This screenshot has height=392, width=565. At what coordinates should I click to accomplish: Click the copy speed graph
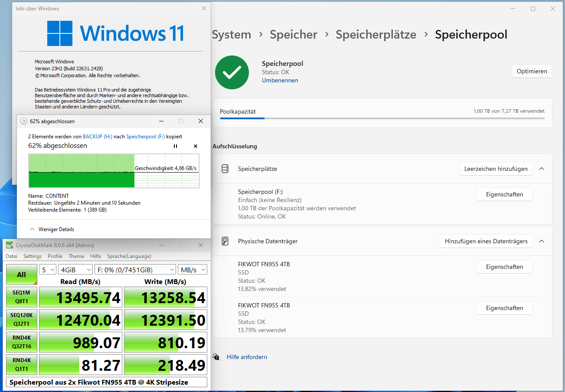[114, 170]
